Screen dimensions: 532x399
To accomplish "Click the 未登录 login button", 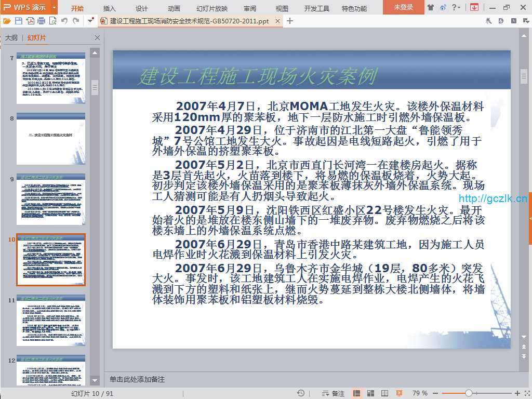I will pos(403,7).
